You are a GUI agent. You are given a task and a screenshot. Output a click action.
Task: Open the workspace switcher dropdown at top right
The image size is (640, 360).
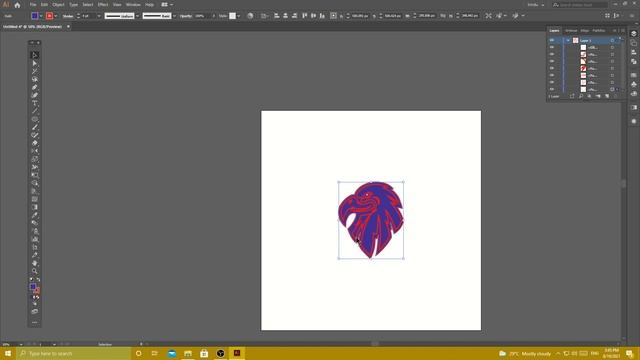pos(536,5)
